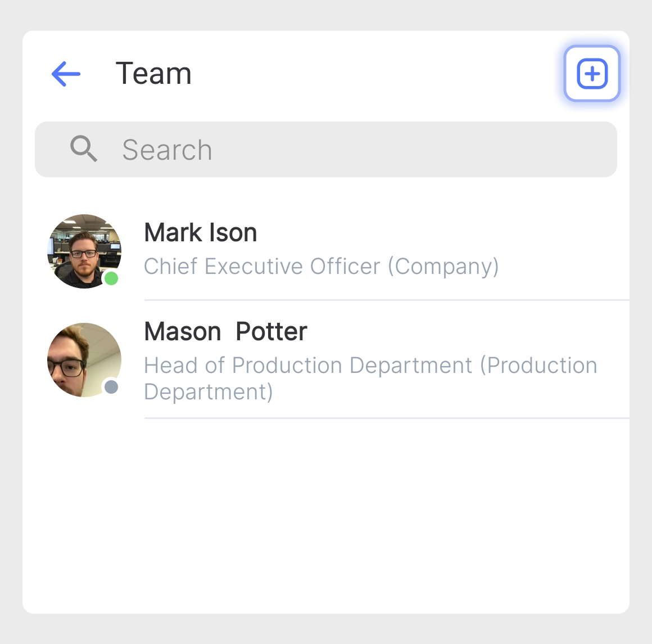Select the Mason Potter name label
652x644 pixels.
(225, 332)
